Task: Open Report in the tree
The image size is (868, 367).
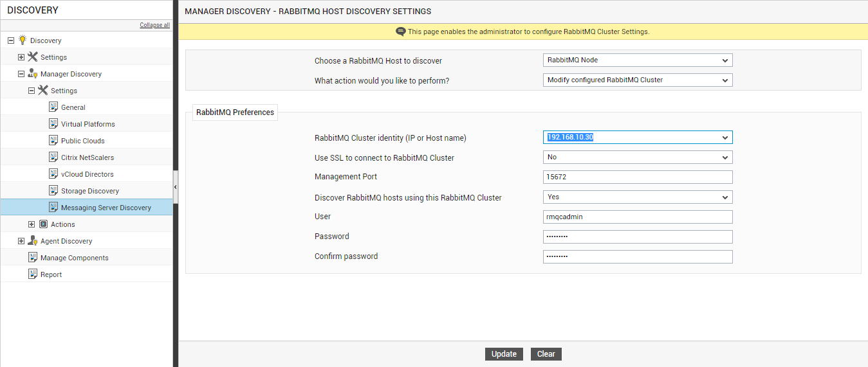Action: tap(51, 274)
